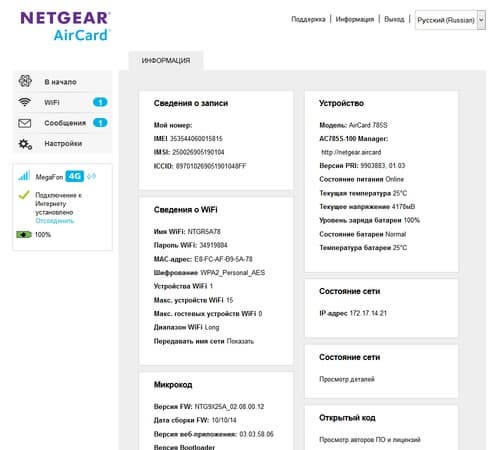The width and height of the screenshot is (500, 450).
Task: Click the envelope messages icon
Action: click(x=25, y=123)
